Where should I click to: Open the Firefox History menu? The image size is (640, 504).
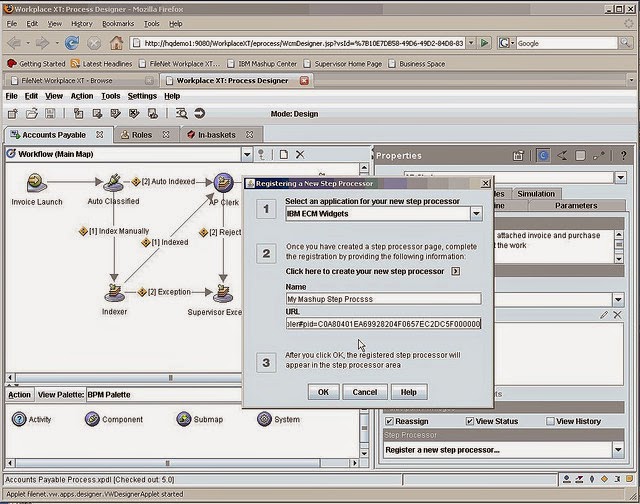tap(82, 24)
